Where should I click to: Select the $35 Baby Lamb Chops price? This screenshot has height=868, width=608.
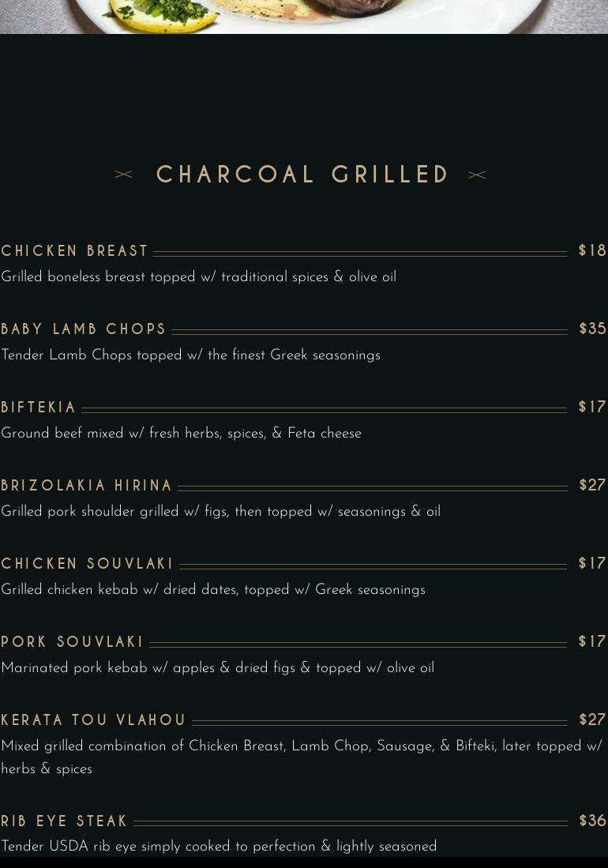(592, 329)
